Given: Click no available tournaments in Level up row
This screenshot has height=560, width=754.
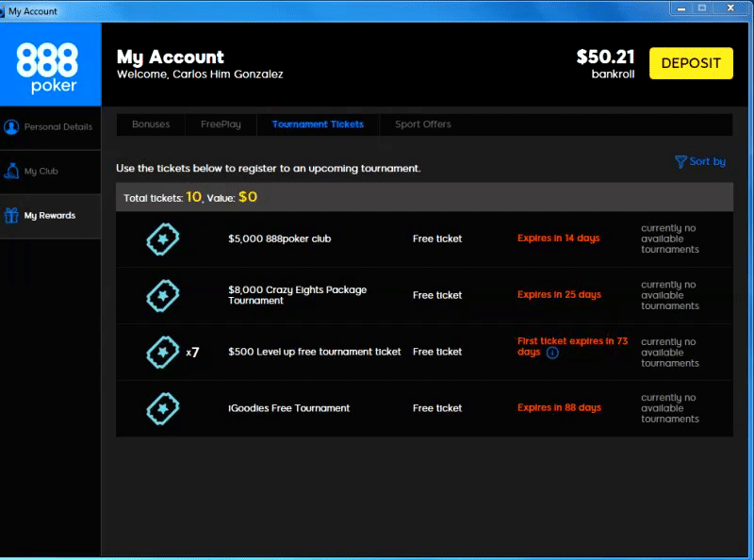Looking at the screenshot, I should pos(669,353).
